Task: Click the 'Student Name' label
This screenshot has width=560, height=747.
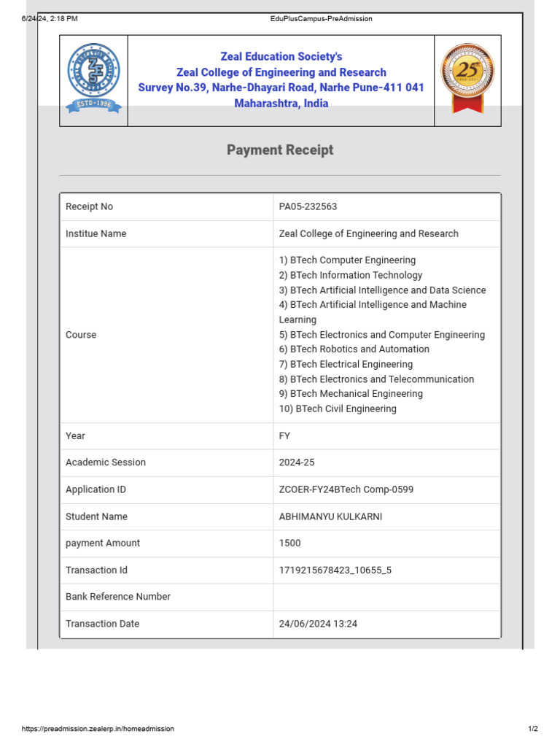Action: [97, 517]
